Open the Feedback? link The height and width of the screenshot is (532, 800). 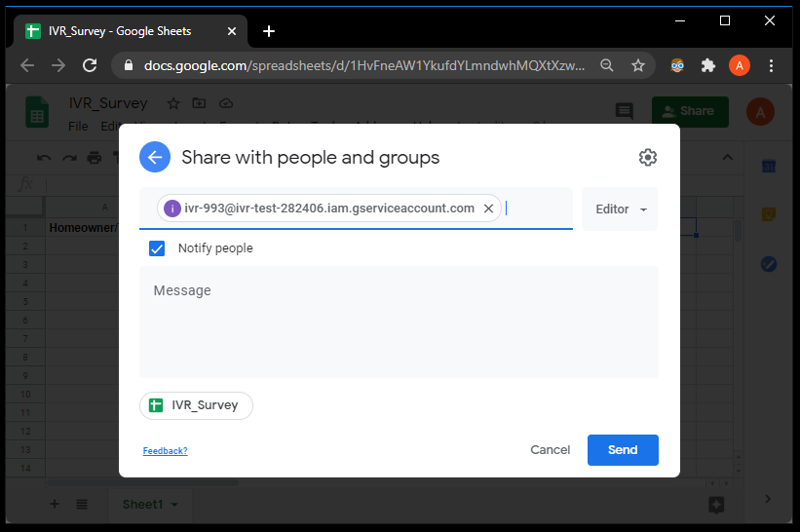(x=166, y=451)
